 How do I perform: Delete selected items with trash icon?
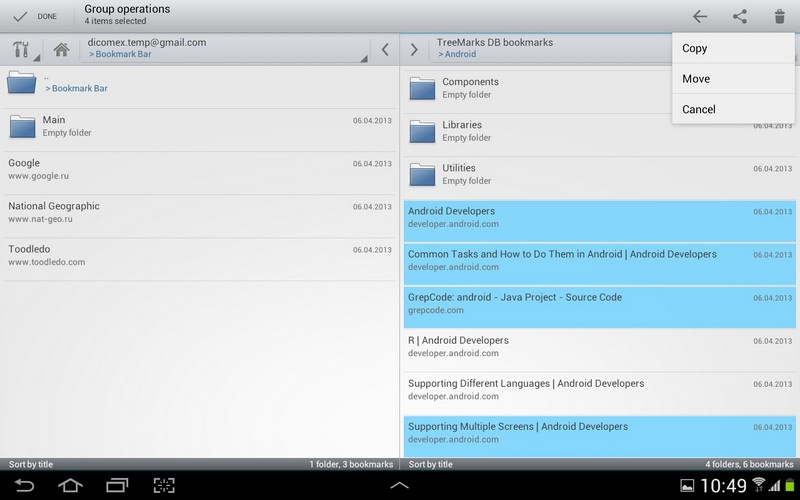click(x=779, y=16)
